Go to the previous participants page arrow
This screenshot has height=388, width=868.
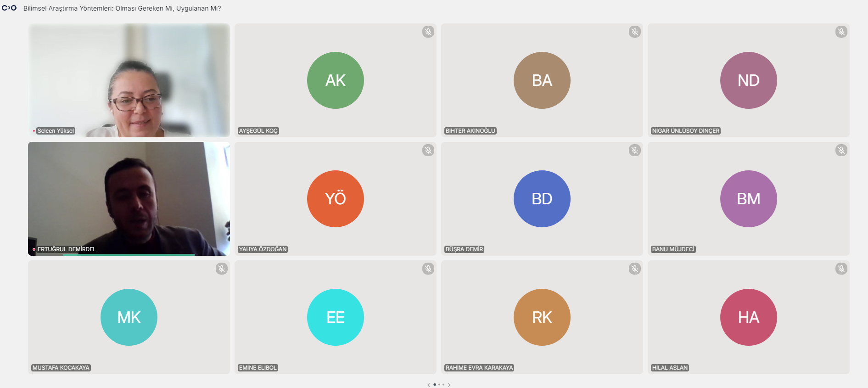[x=429, y=385]
